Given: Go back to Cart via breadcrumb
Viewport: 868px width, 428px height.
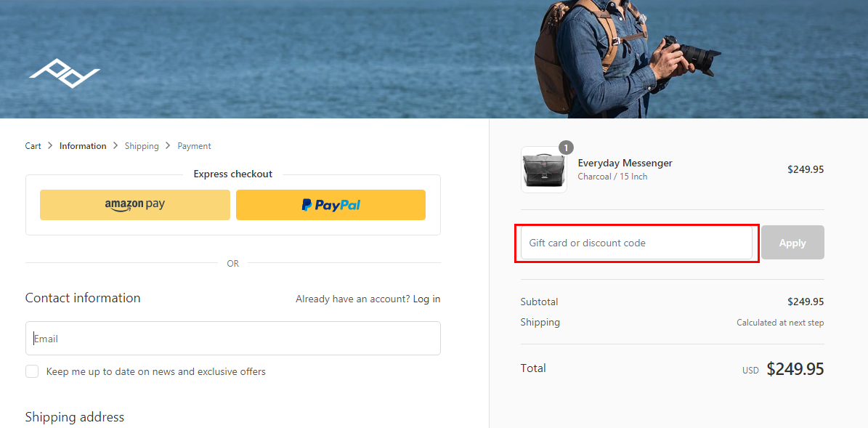Looking at the screenshot, I should tap(33, 146).
